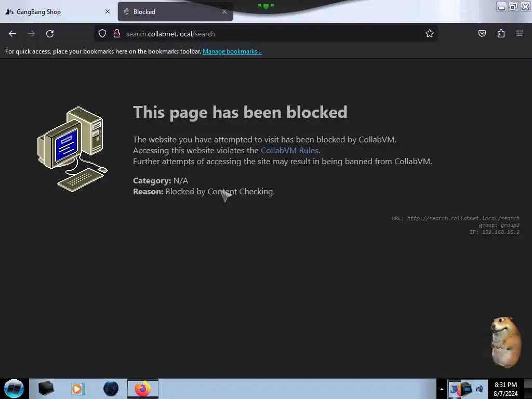
Task: Click the retro computer illustration
Action: (x=72, y=149)
